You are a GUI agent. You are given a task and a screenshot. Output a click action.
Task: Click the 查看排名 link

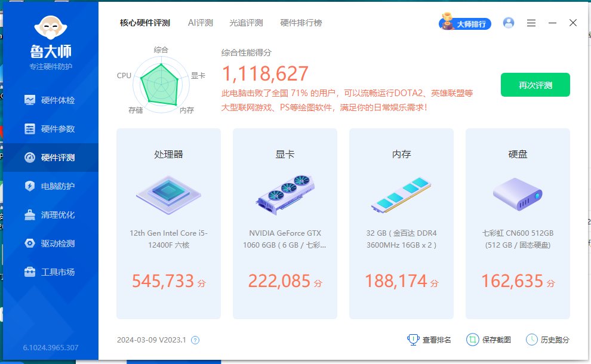(429, 340)
